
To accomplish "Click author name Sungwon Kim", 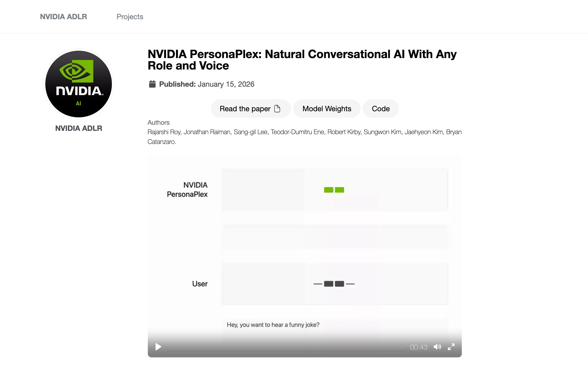I will coord(382,132).
